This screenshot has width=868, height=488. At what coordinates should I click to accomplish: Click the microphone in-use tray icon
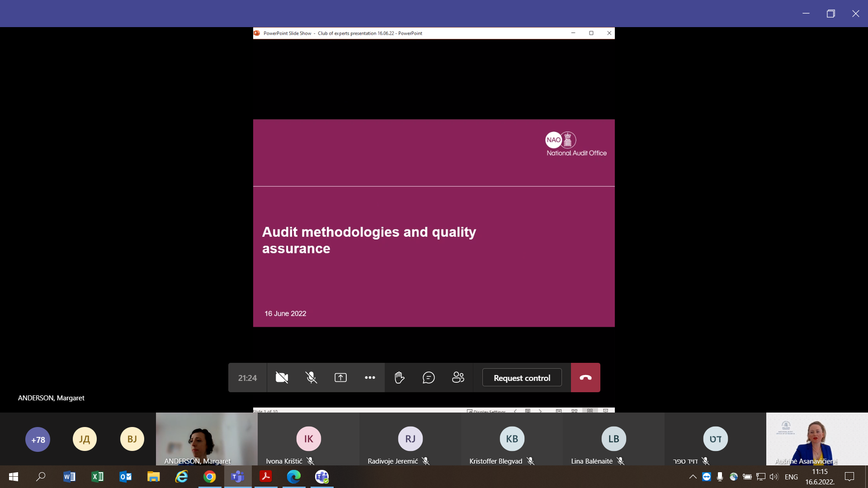coord(720,477)
